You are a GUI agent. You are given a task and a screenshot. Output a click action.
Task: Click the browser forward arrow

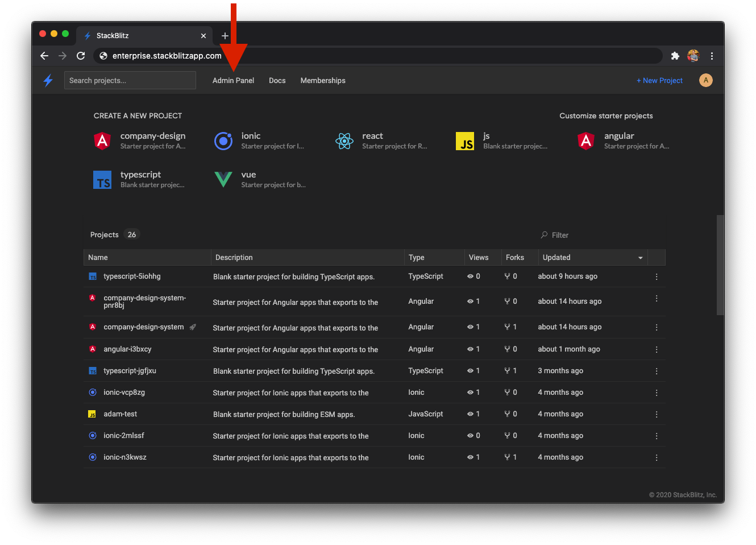(63, 56)
